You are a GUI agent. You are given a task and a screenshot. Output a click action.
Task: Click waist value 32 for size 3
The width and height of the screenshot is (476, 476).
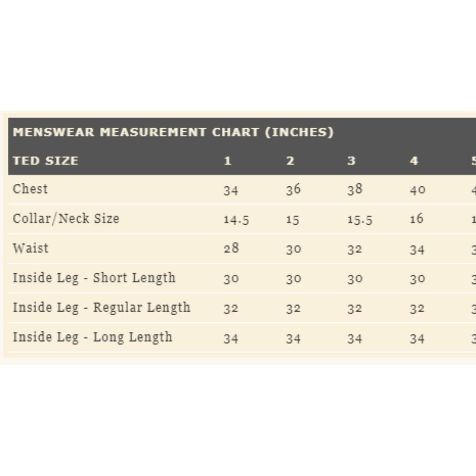tap(354, 249)
